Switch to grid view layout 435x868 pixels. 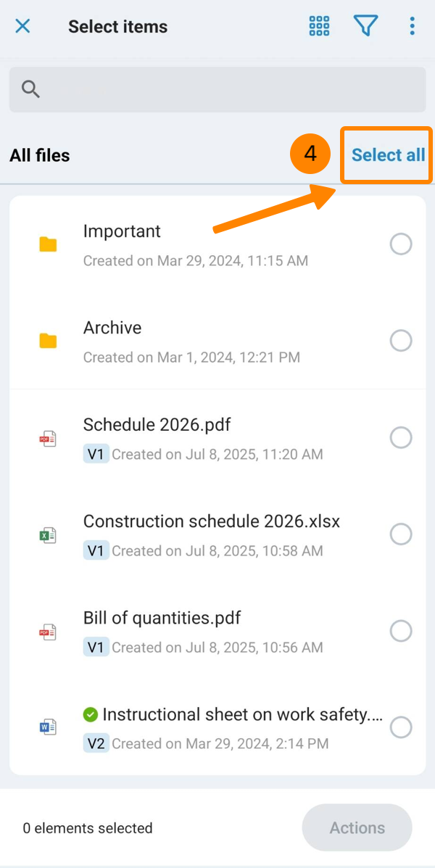[x=319, y=27]
